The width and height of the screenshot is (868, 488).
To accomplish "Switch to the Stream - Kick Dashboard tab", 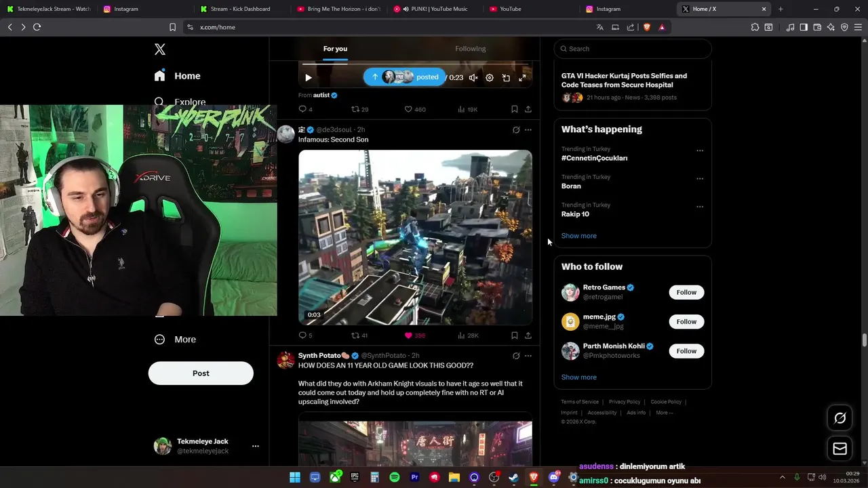I will tap(240, 9).
